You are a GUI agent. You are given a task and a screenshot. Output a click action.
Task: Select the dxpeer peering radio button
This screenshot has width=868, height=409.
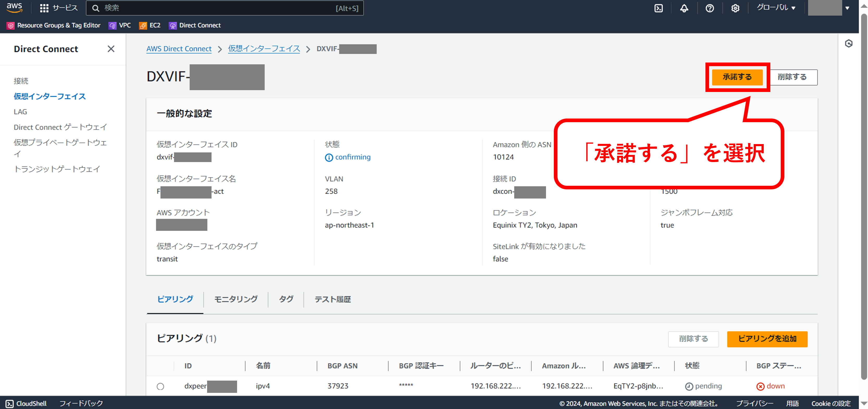pos(160,386)
